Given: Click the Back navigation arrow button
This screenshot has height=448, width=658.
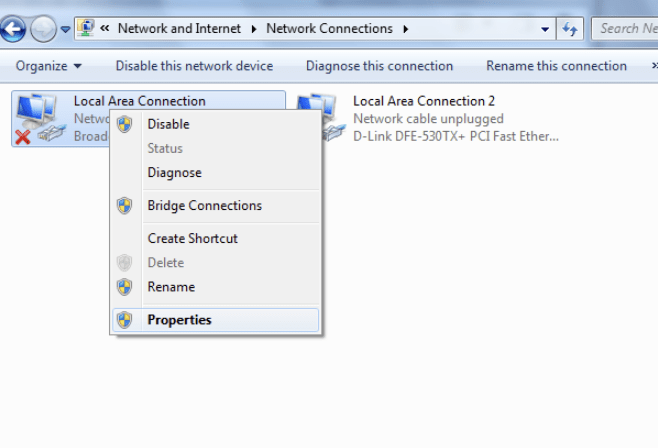Looking at the screenshot, I should pos(14,29).
